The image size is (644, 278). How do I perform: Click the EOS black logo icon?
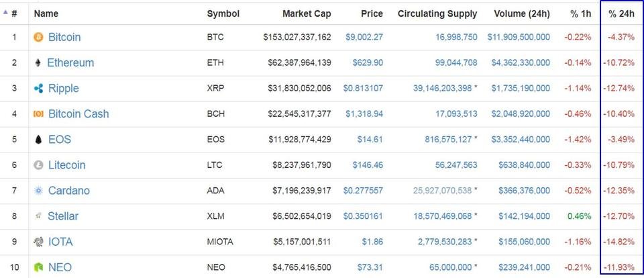click(38, 140)
